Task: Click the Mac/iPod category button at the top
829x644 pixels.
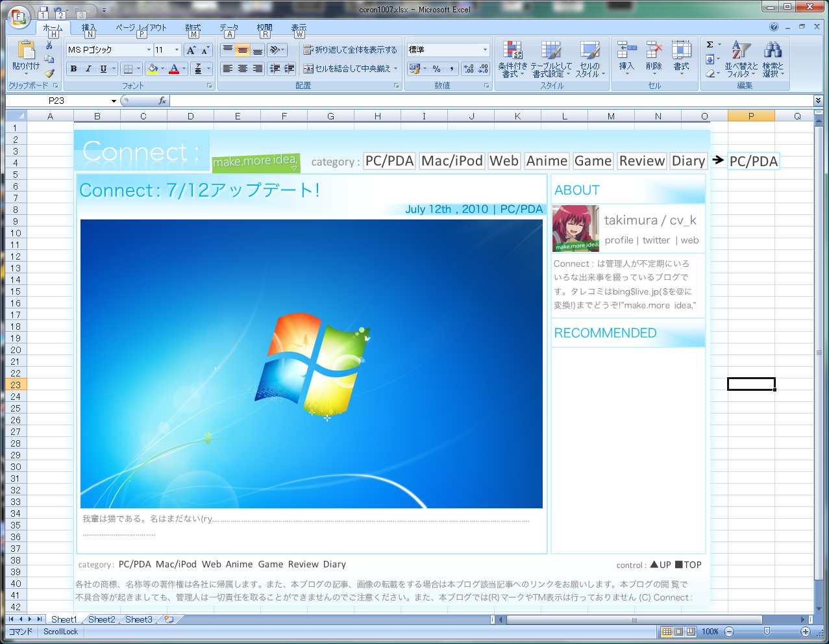Action: pyautogui.click(x=452, y=161)
